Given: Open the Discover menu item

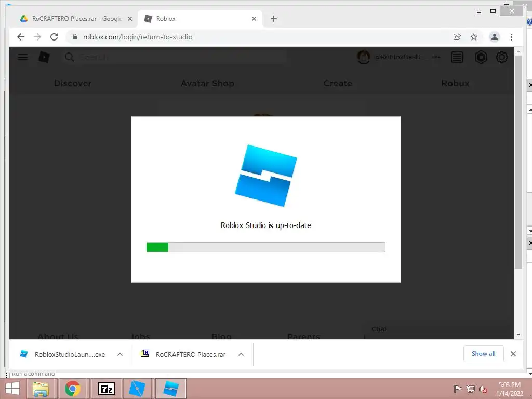Looking at the screenshot, I should pos(73,83).
